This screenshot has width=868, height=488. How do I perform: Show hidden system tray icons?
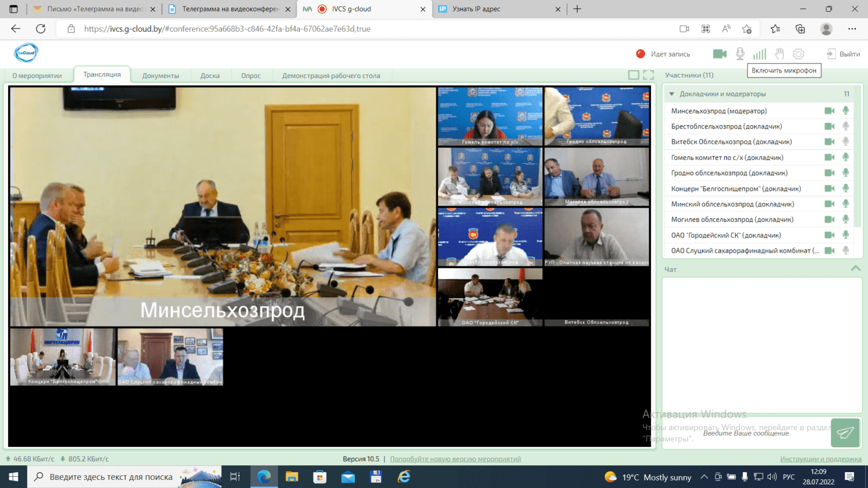[704, 477]
